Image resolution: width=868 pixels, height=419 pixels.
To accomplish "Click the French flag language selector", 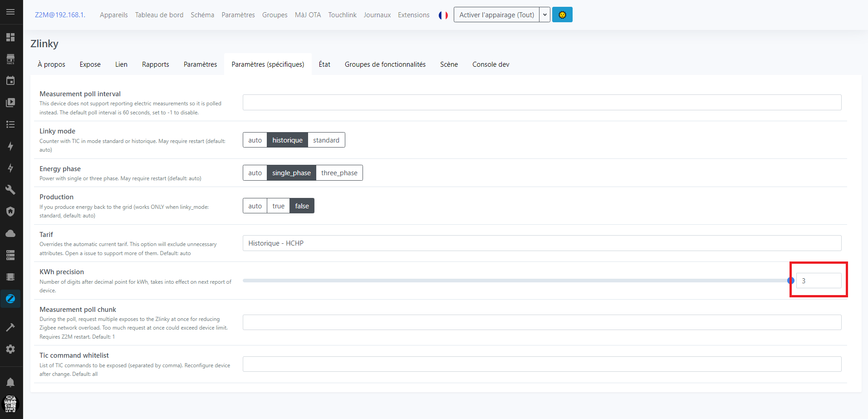I will (443, 15).
